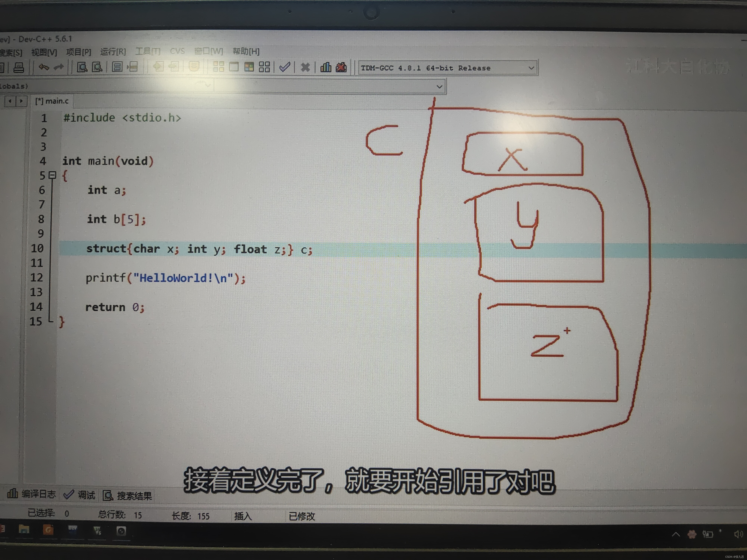Click the Print toolbar icon
Image resolution: width=747 pixels, height=560 pixels.
click(x=18, y=68)
